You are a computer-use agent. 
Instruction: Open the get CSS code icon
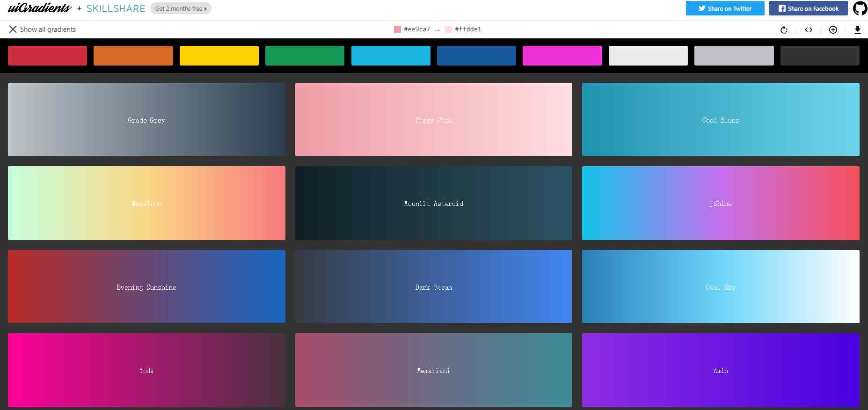pyautogui.click(x=809, y=30)
